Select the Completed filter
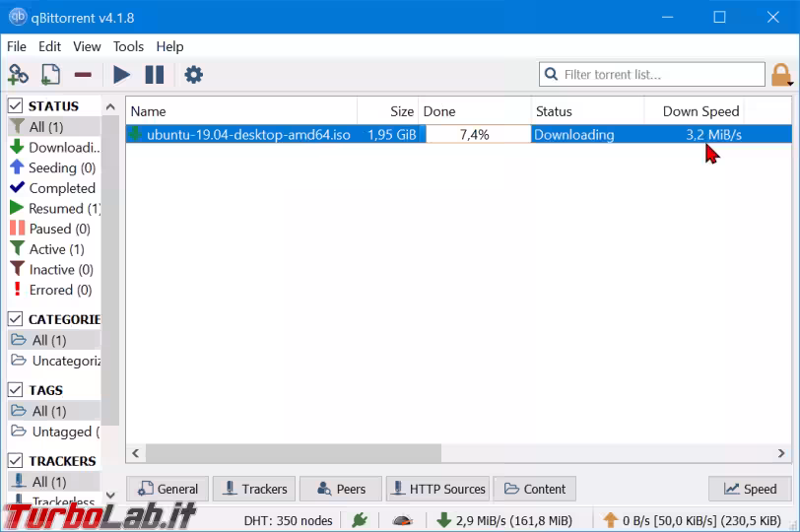 (x=54, y=188)
